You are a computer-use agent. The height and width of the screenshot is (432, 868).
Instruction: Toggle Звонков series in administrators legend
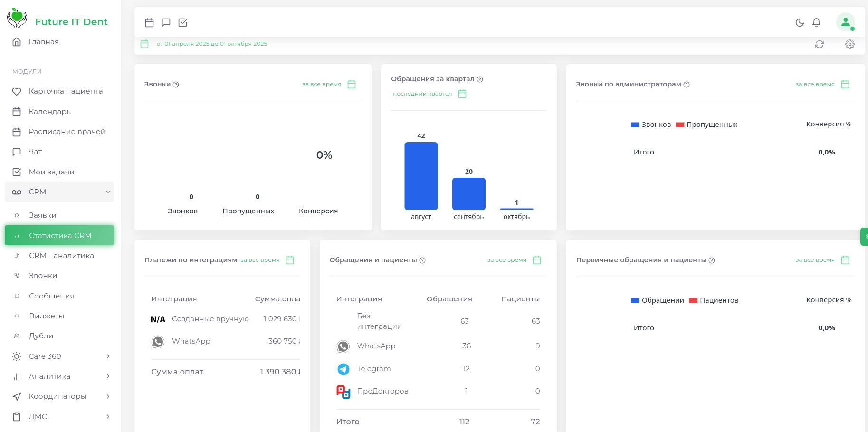pos(650,125)
